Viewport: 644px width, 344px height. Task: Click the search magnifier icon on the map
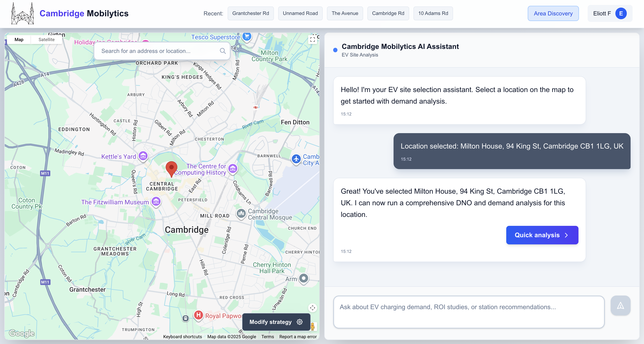[x=223, y=51]
